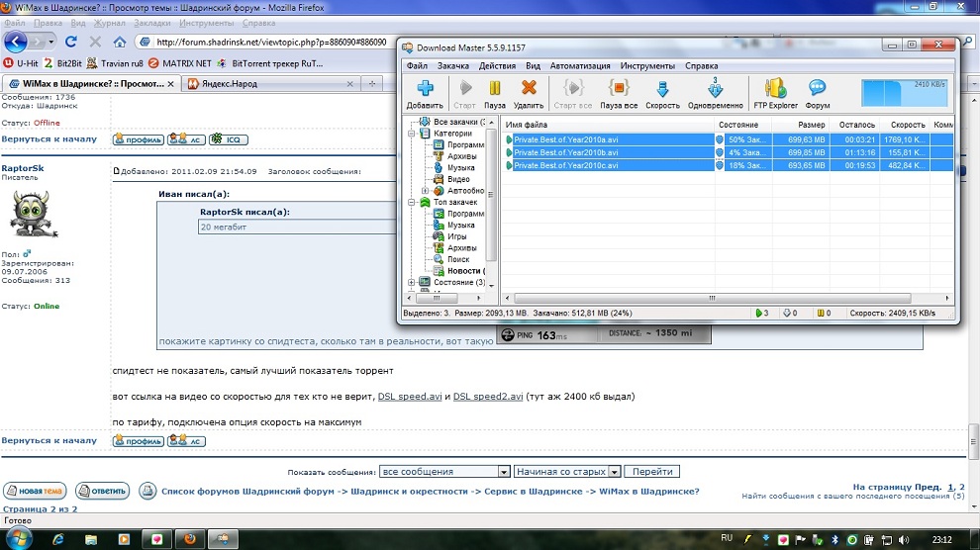Click the Перейти button
This screenshot has height=550, width=980.
coord(652,471)
